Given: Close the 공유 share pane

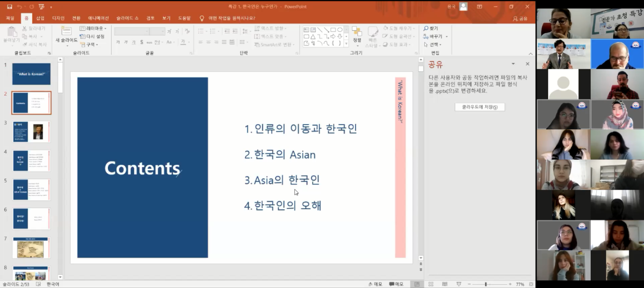Looking at the screenshot, I should [x=527, y=64].
